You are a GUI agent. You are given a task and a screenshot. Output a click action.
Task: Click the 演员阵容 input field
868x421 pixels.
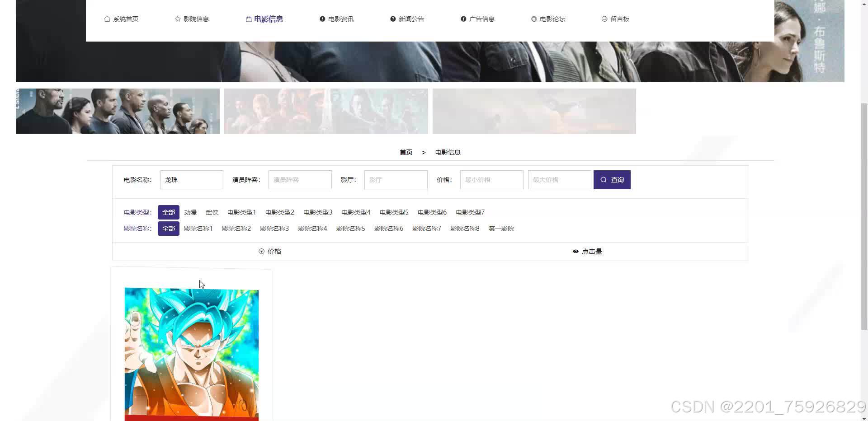300,180
